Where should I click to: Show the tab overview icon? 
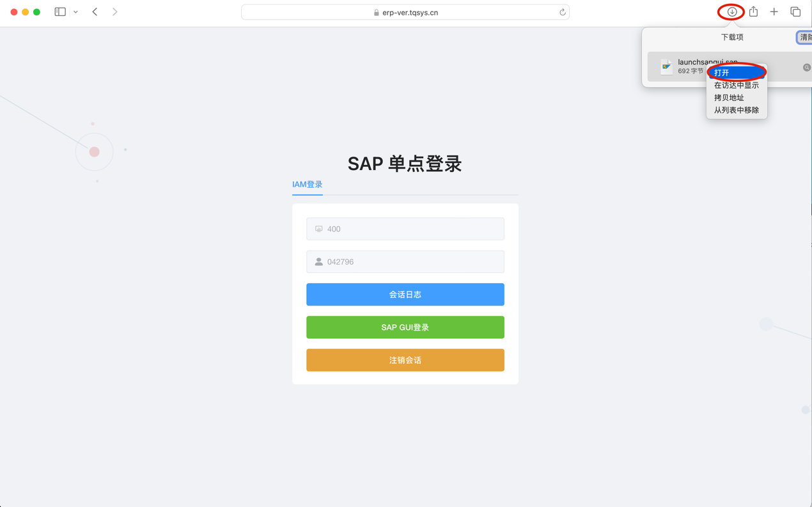[x=795, y=12]
